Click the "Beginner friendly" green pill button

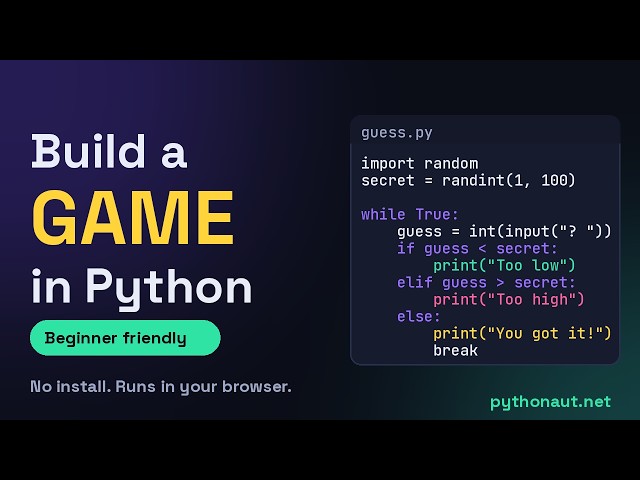(x=125, y=338)
